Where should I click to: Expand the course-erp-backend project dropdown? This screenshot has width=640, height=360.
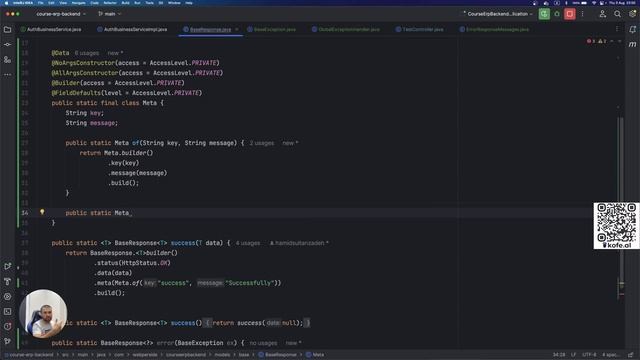click(61, 14)
